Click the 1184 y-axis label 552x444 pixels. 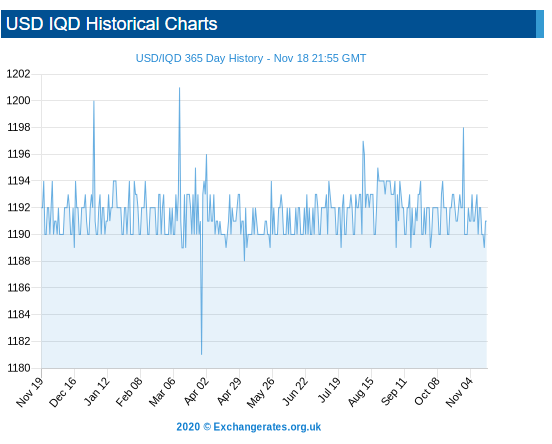(19, 314)
